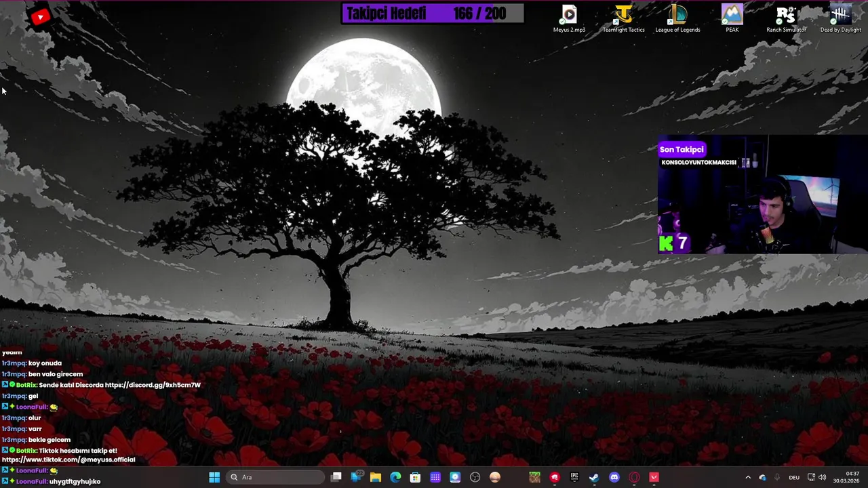Screen dimensions: 868x488
Task: Click the display/cast tray icon
Action: click(811, 477)
